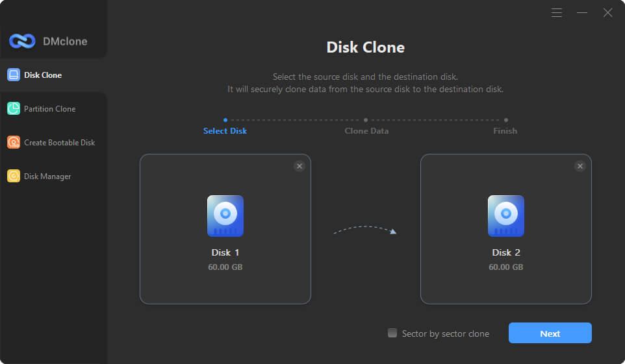Remove Disk 1 with its X button
The height and width of the screenshot is (364, 625).
300,166
